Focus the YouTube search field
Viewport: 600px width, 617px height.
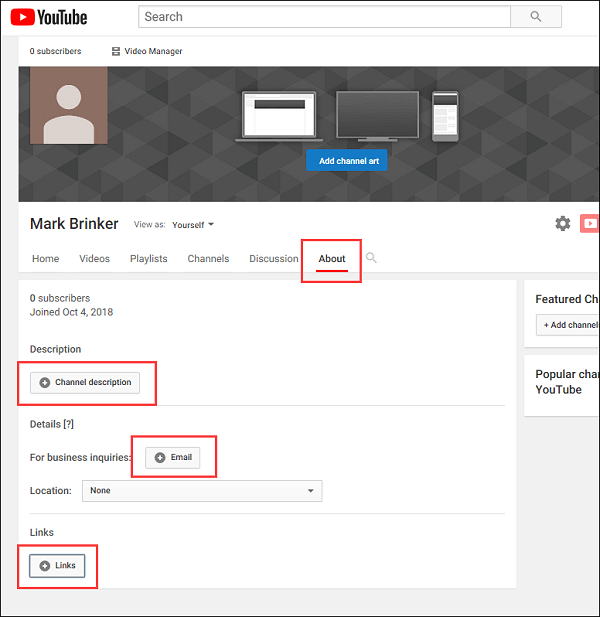click(323, 17)
